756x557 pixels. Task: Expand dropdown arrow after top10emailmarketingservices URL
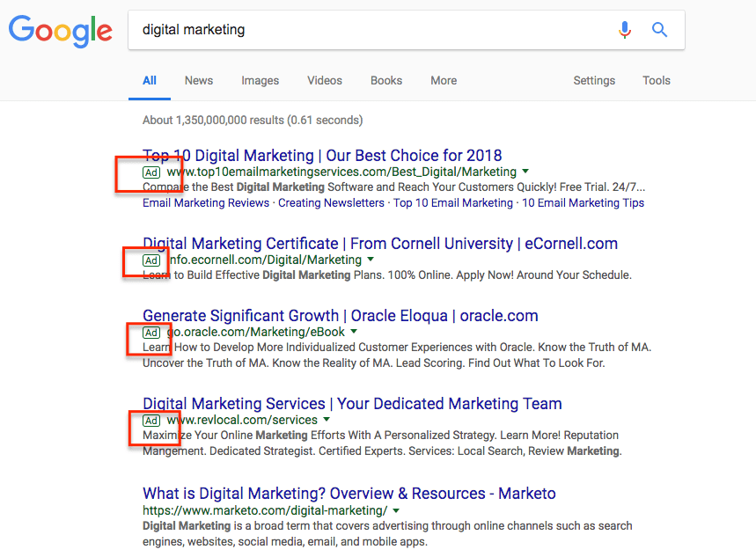(525, 172)
